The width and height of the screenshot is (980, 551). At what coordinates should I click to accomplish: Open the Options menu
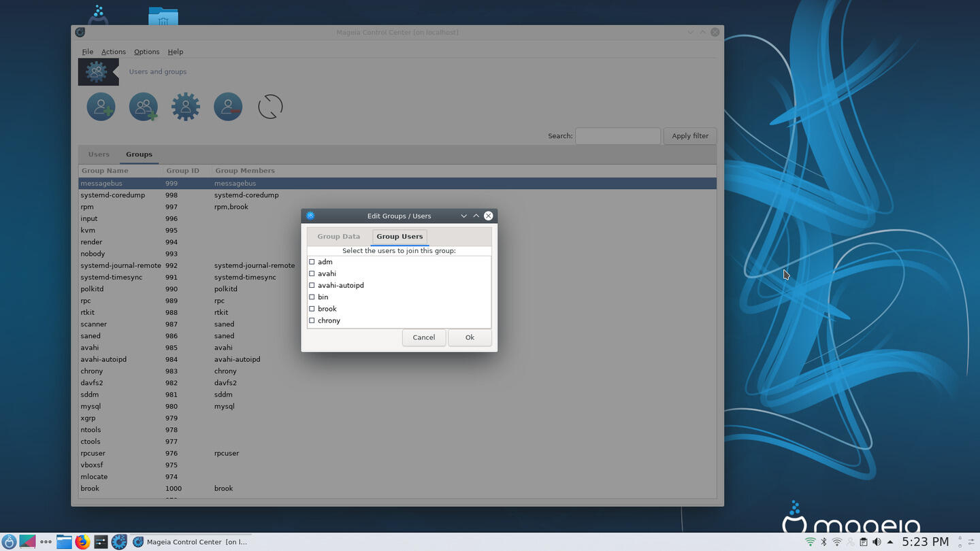tap(146, 52)
